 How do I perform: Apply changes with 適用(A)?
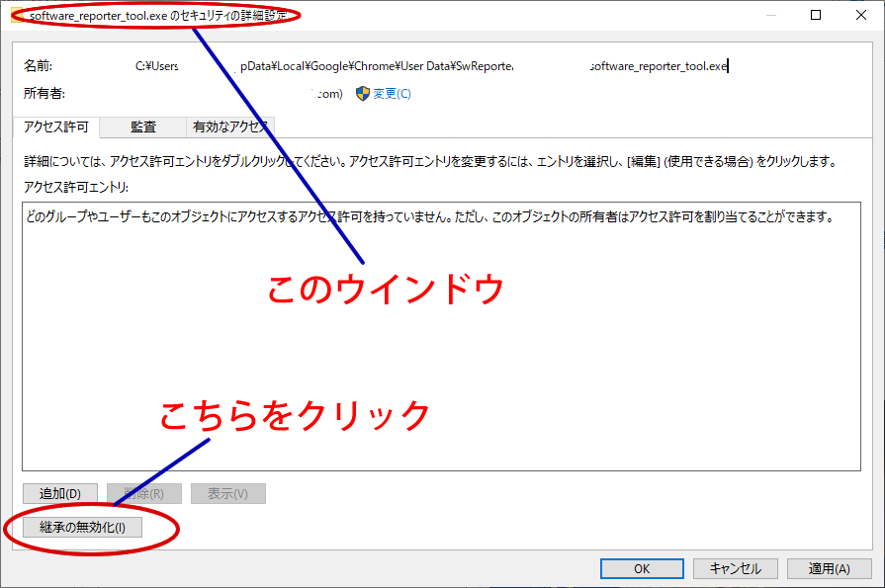click(x=829, y=568)
